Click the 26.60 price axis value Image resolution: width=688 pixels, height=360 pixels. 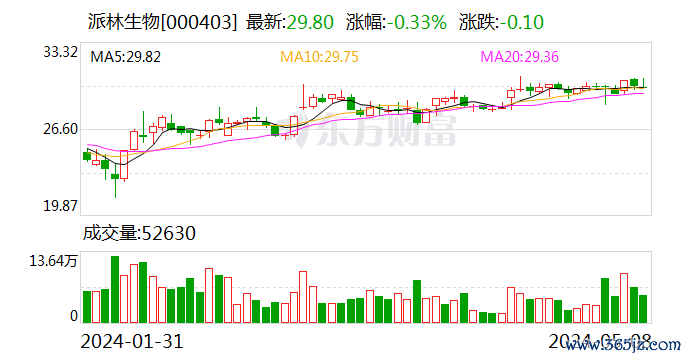[x=60, y=129]
